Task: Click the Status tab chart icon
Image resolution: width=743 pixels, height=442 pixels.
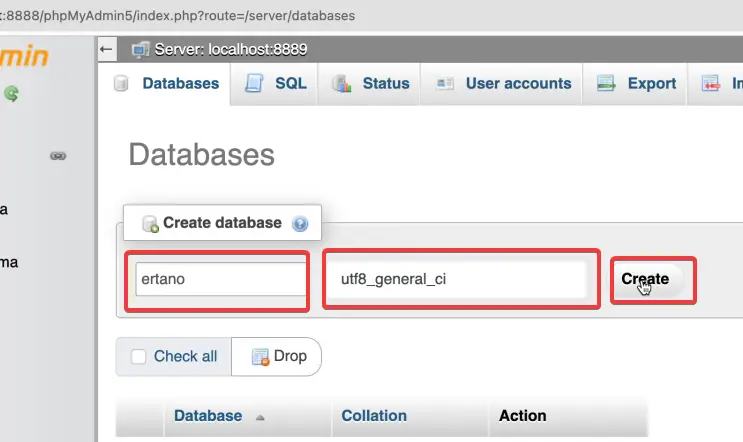Action: point(342,84)
